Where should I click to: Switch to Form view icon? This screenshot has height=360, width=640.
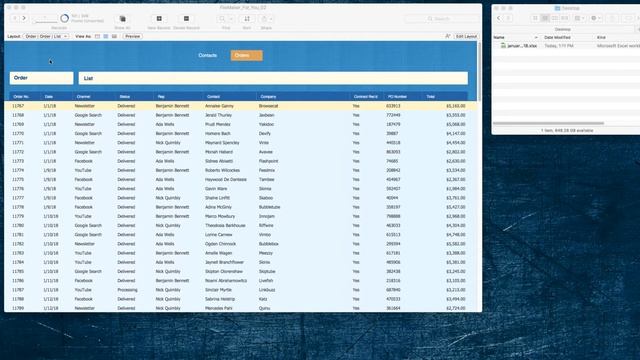[x=97, y=36]
